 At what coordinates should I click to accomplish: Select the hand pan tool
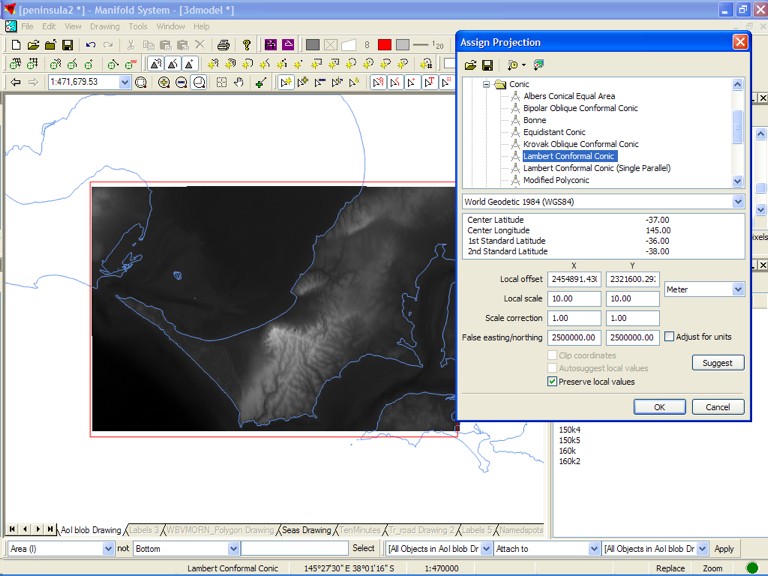click(x=240, y=83)
